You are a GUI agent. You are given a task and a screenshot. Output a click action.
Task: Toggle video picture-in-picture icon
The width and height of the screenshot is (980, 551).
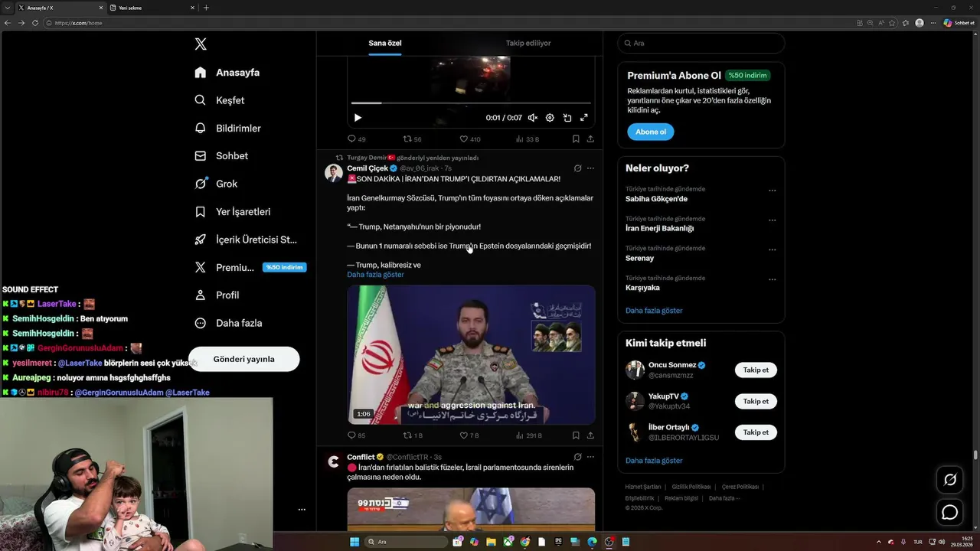[x=567, y=118]
